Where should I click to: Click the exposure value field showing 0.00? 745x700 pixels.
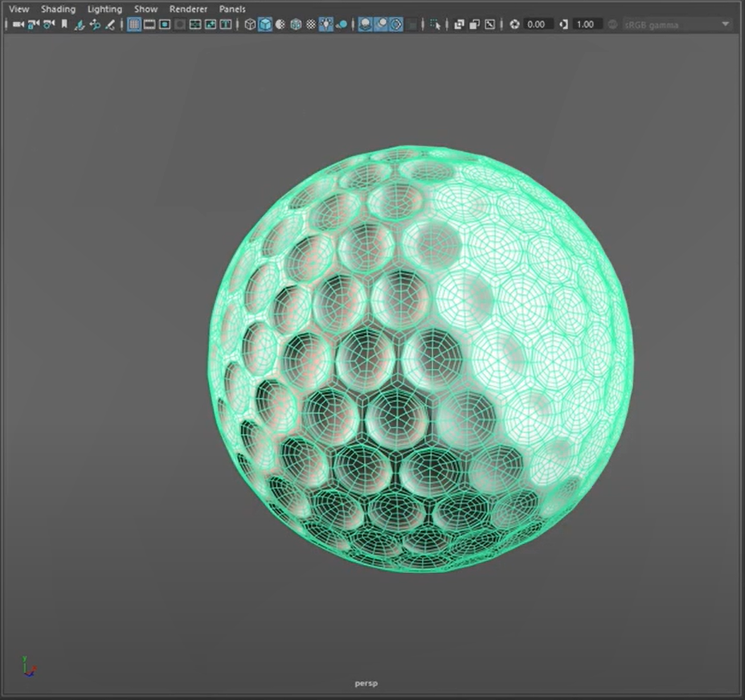point(538,25)
